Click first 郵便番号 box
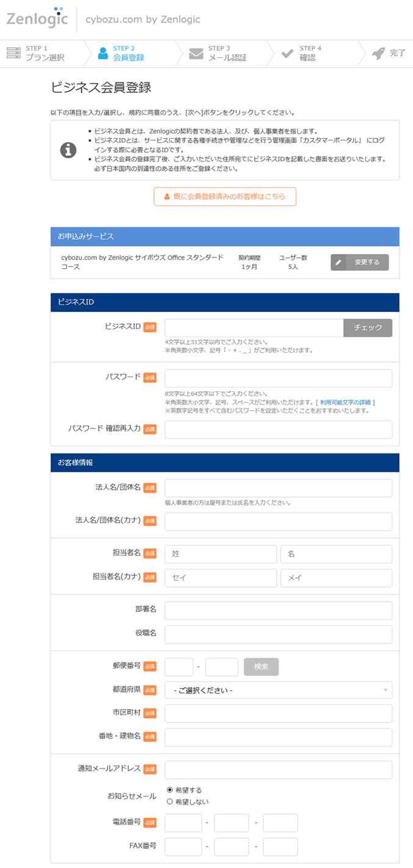413x868 pixels. pyautogui.click(x=179, y=667)
